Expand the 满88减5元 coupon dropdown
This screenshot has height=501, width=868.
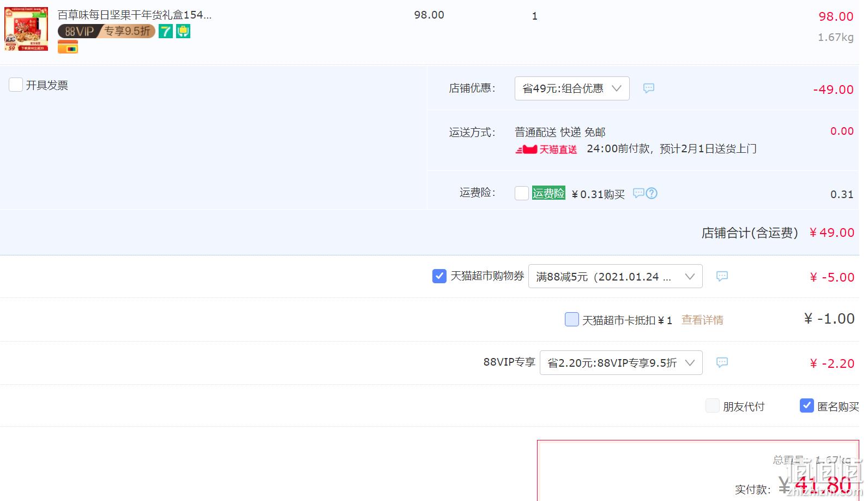616,277
